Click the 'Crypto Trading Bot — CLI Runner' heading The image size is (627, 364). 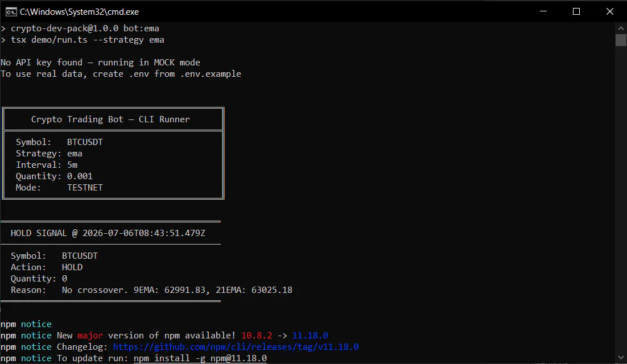(x=110, y=119)
